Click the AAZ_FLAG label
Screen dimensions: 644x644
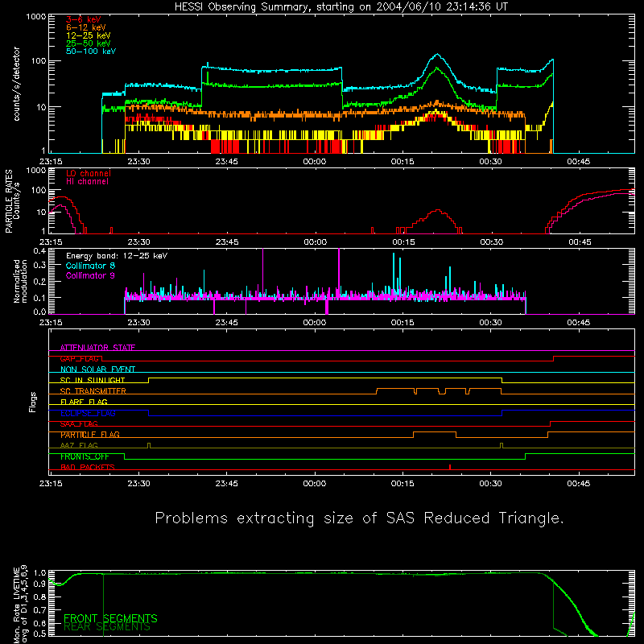[79, 445]
